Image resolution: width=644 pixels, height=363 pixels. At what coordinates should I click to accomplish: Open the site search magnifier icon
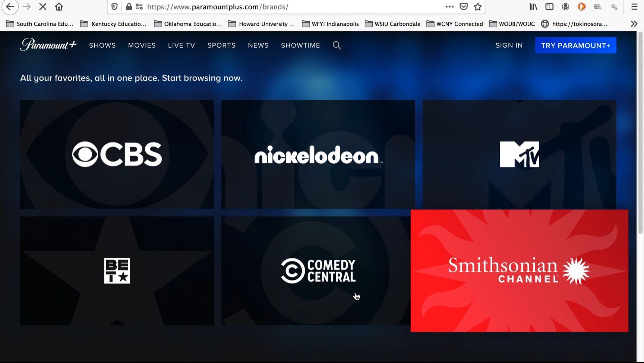[x=337, y=45]
